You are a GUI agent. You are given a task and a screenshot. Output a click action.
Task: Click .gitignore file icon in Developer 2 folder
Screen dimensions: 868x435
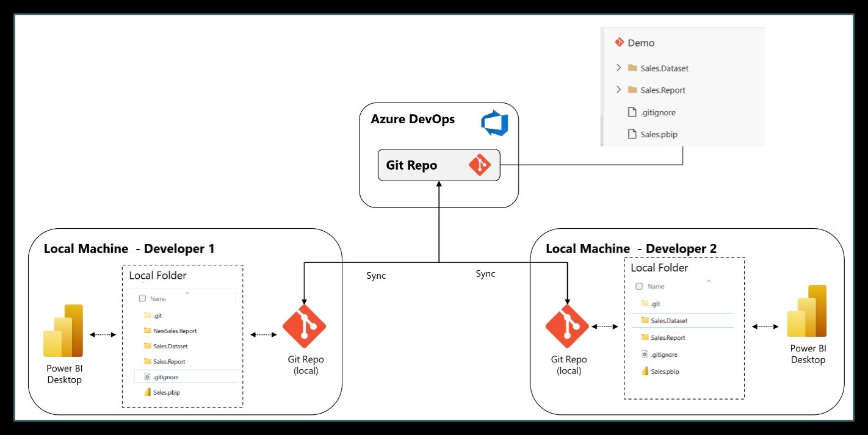(645, 354)
